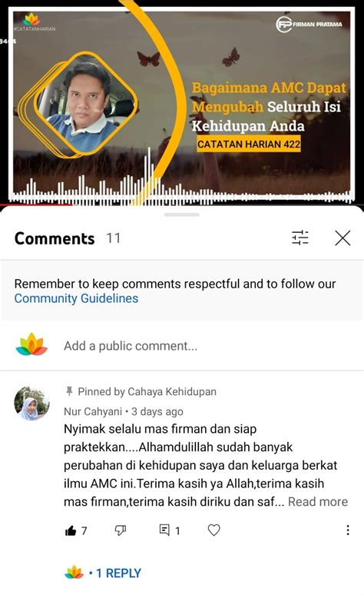Heart the pinned comment
The height and width of the screenshot is (595, 364).
point(213,530)
